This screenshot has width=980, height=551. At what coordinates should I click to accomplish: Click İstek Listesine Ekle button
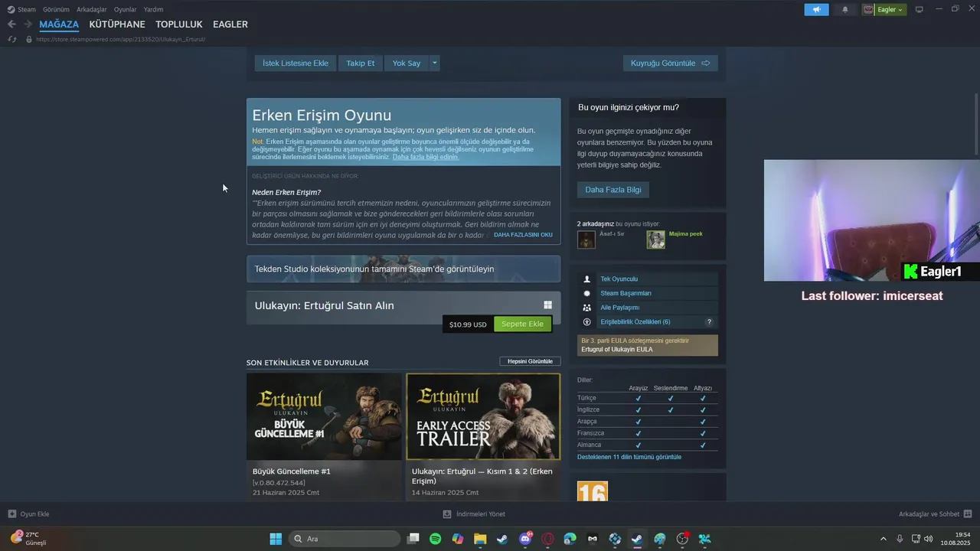[x=296, y=63]
